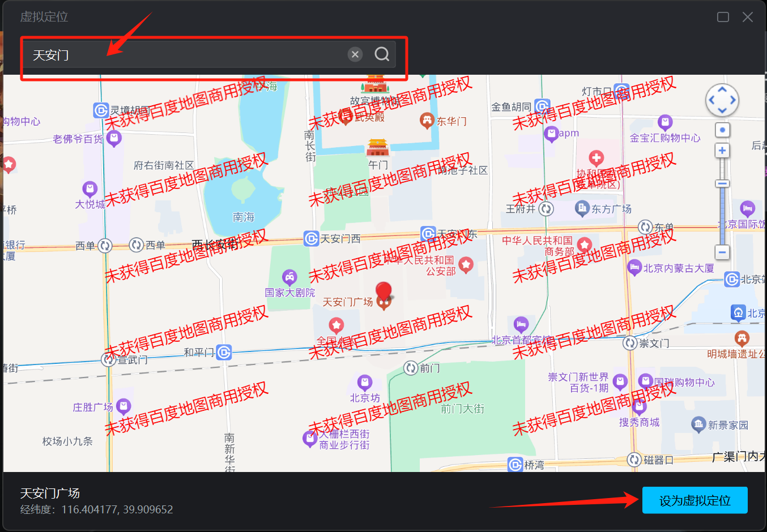Click the 午门 gate building icon

(x=378, y=147)
